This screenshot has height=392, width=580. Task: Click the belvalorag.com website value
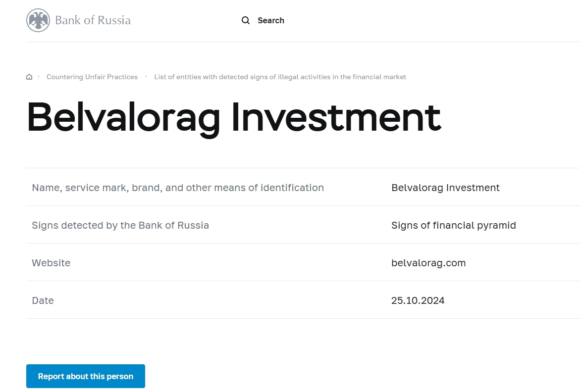click(x=428, y=263)
